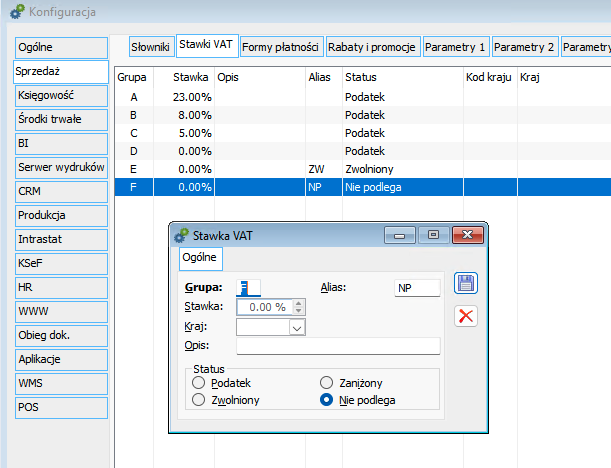The height and width of the screenshot is (468, 611).
Task: Open the Księgowość configuration section
Action: [x=60, y=95]
